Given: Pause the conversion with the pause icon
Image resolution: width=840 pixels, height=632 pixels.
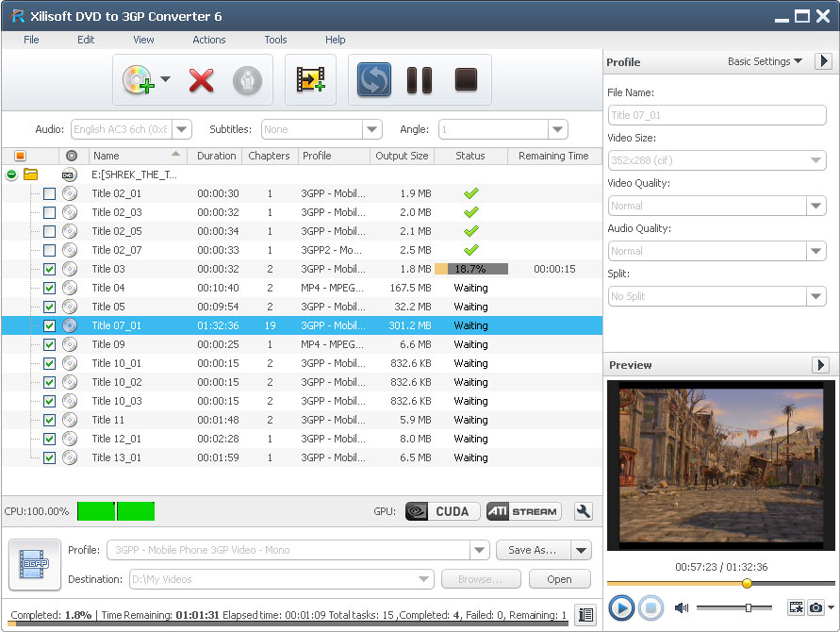Looking at the screenshot, I should pos(419,80).
